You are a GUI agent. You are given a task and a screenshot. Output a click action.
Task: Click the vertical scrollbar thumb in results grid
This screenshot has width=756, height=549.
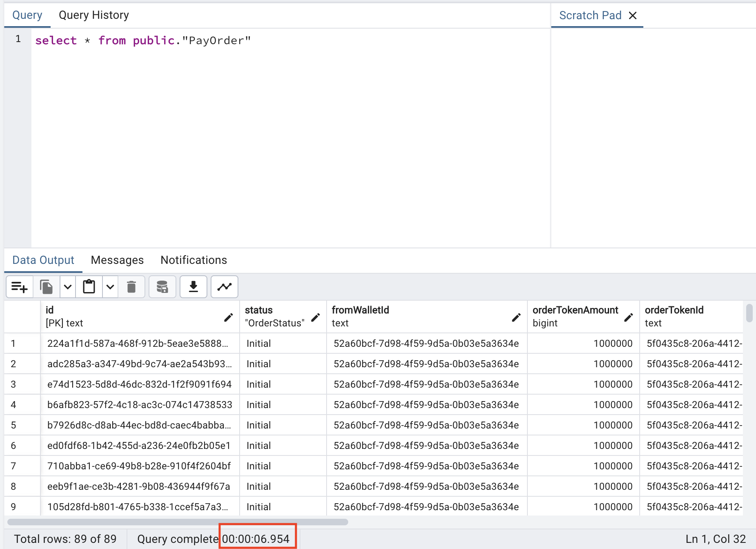(x=749, y=313)
